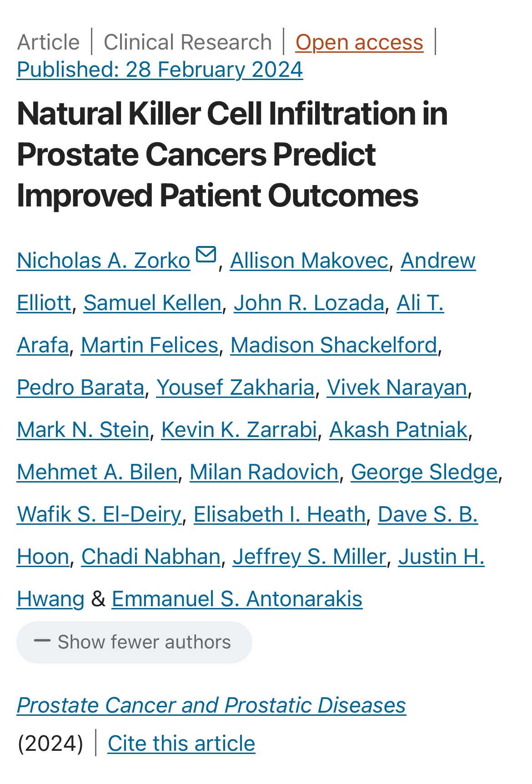The image size is (532, 784).
Task: Open Madison Shackelford author details
Action: coord(334,345)
